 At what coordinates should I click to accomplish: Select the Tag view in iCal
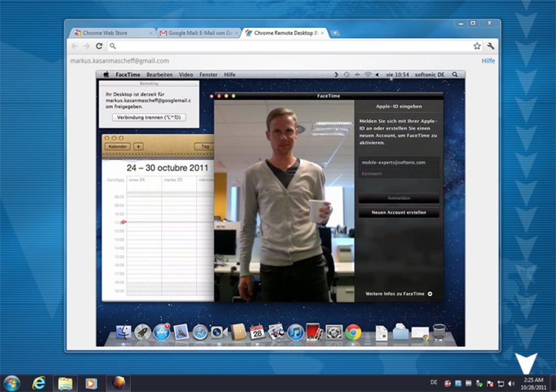click(x=204, y=146)
